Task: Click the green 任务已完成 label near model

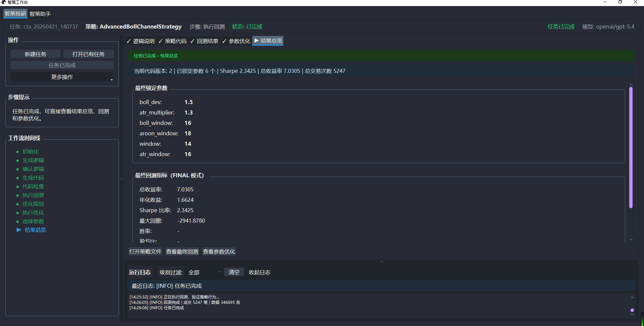Action: pos(561,27)
